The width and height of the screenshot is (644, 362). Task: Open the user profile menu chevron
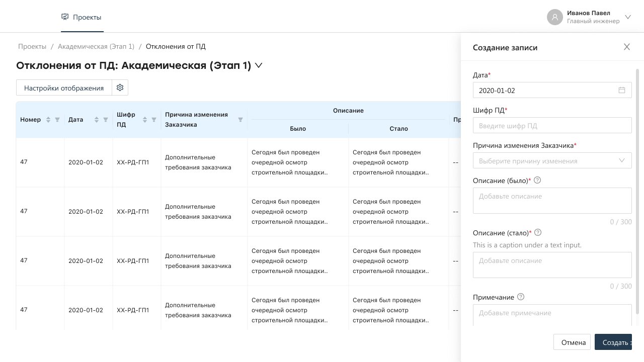click(x=628, y=17)
